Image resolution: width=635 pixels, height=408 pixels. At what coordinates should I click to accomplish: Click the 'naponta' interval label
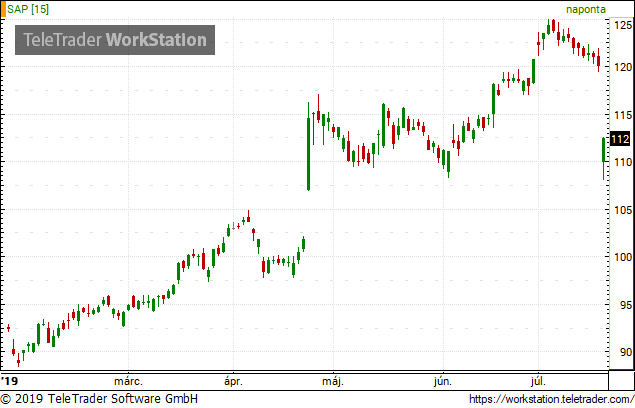pyautogui.click(x=586, y=9)
